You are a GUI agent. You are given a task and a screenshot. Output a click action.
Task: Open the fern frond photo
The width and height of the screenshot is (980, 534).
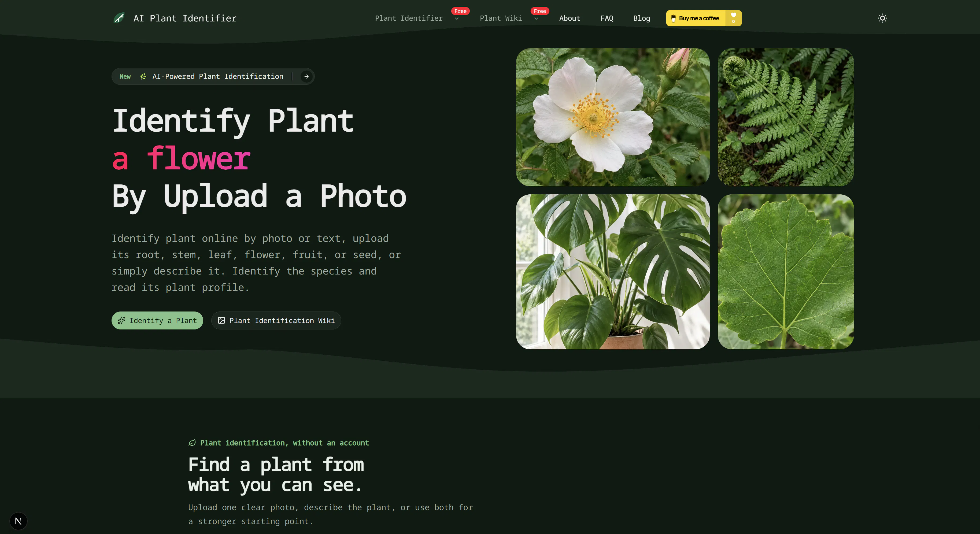click(x=785, y=117)
